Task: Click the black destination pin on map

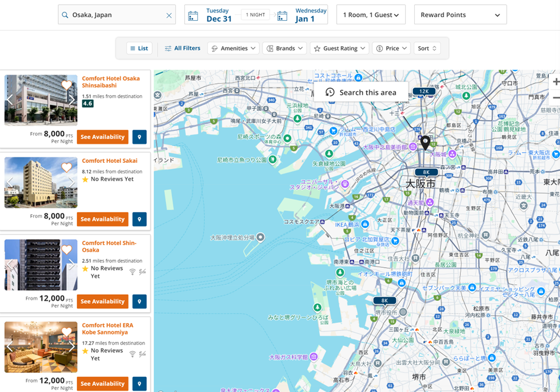Action: coord(425,143)
